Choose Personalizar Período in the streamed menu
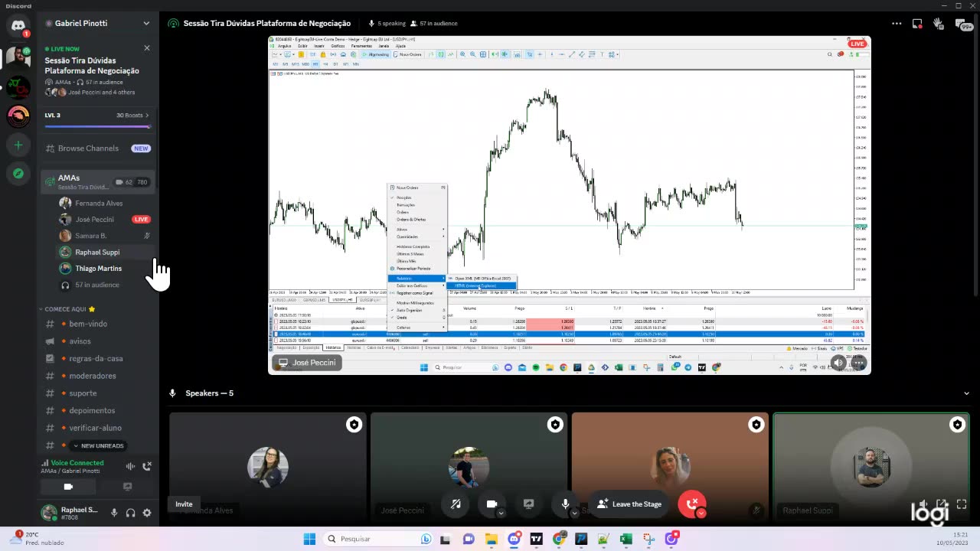The image size is (980, 551). point(413,269)
